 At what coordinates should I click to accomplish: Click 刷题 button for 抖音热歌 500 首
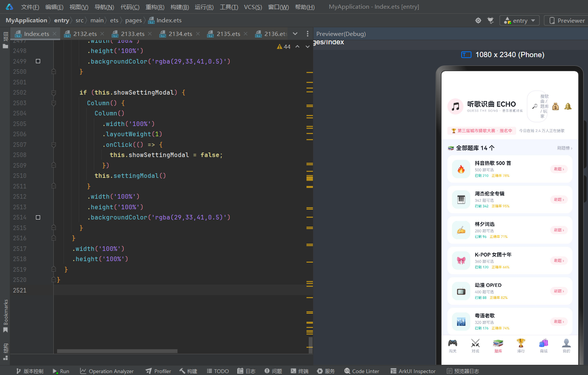pyautogui.click(x=559, y=169)
